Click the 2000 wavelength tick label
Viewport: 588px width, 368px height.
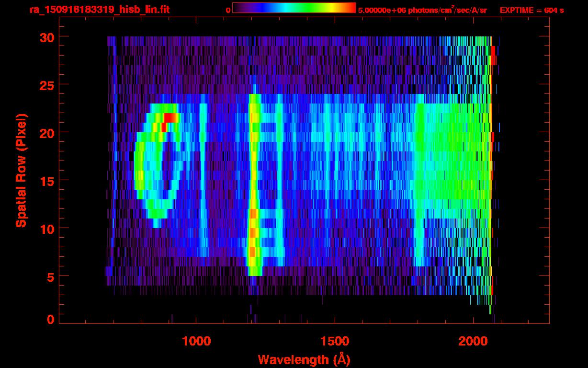[474, 341]
